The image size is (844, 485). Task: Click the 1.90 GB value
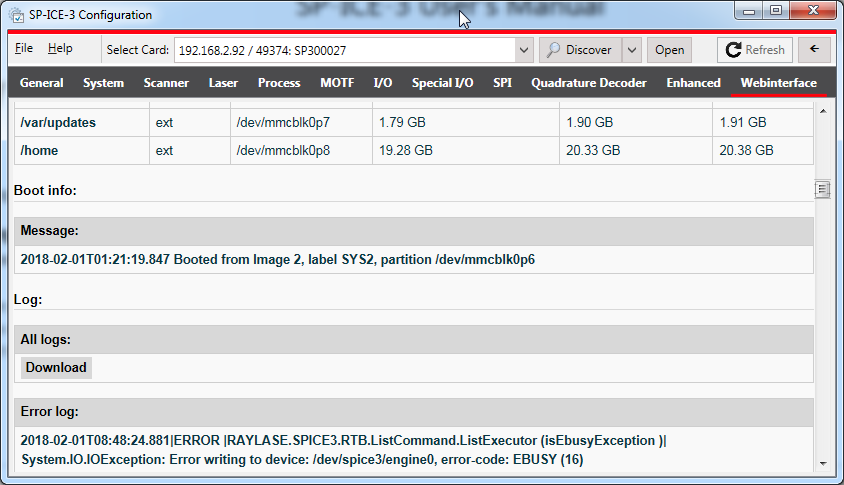(589, 123)
